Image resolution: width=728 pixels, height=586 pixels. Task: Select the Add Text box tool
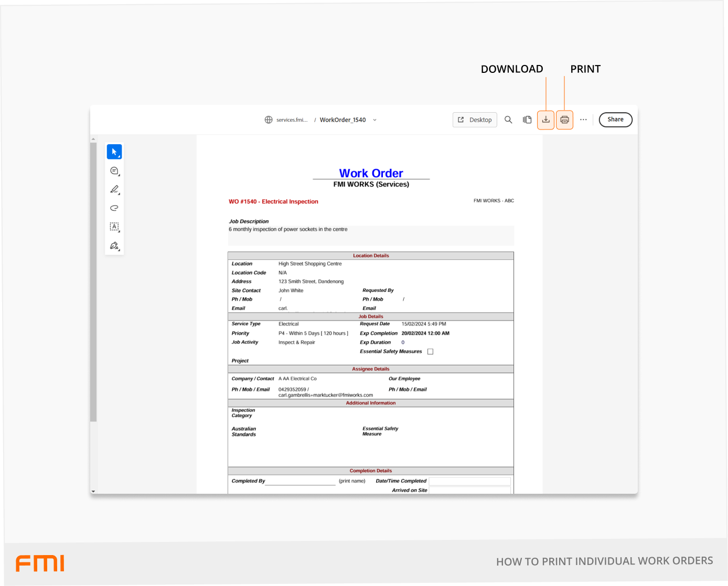point(114,226)
